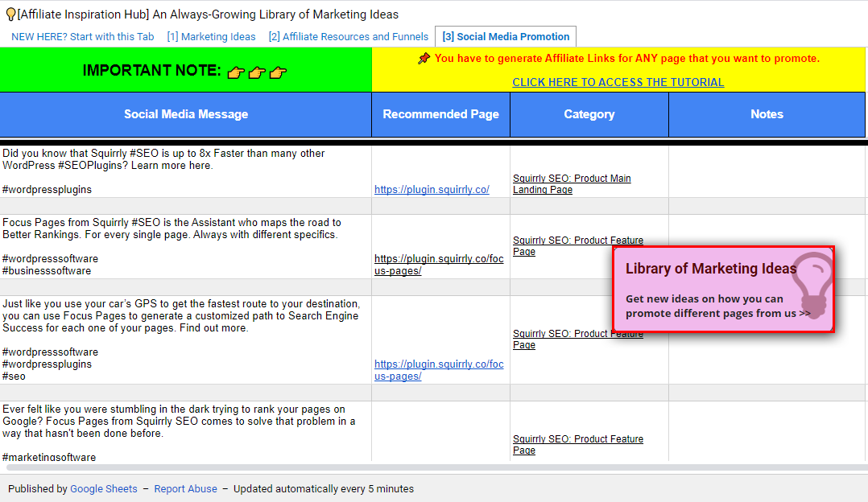Click the Category column header
Screen dimensions: 868x502
coord(589,114)
